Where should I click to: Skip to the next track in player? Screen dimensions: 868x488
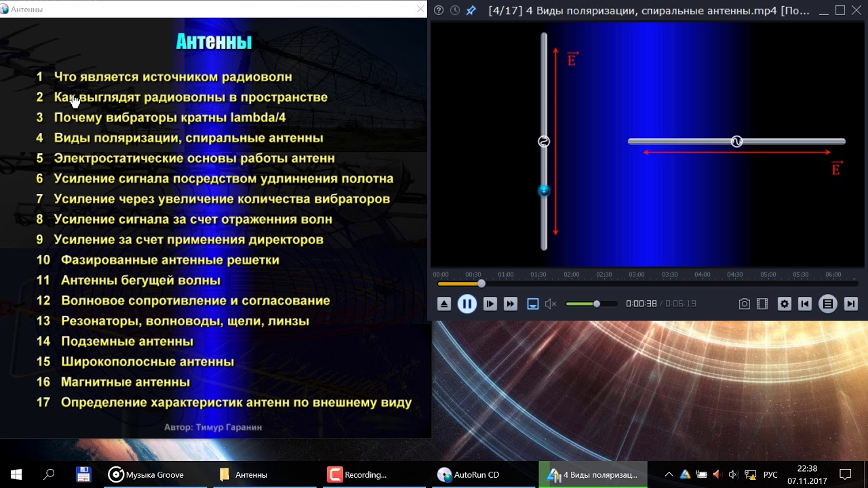pyautogui.click(x=851, y=304)
